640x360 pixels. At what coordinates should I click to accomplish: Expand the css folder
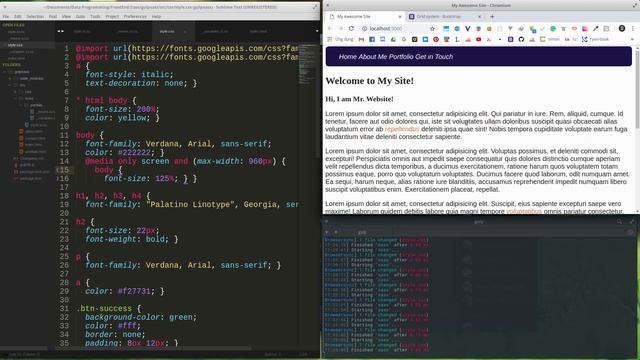coord(15,92)
